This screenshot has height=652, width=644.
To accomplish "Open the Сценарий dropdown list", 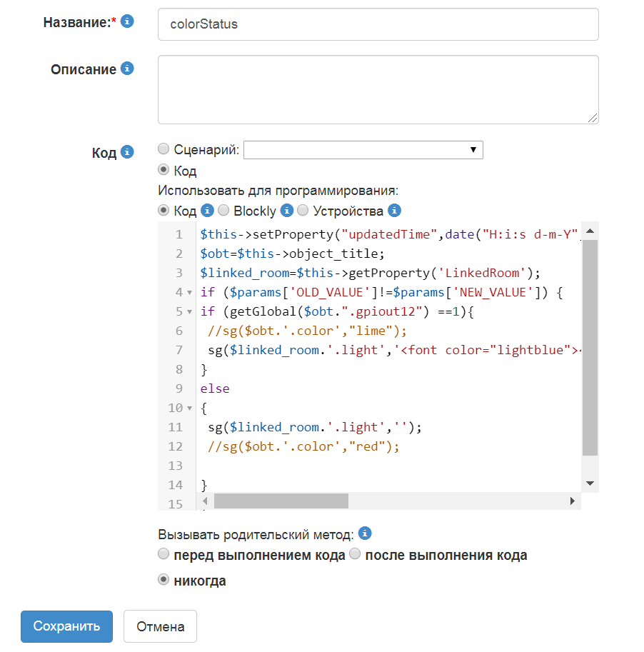I will point(363,150).
